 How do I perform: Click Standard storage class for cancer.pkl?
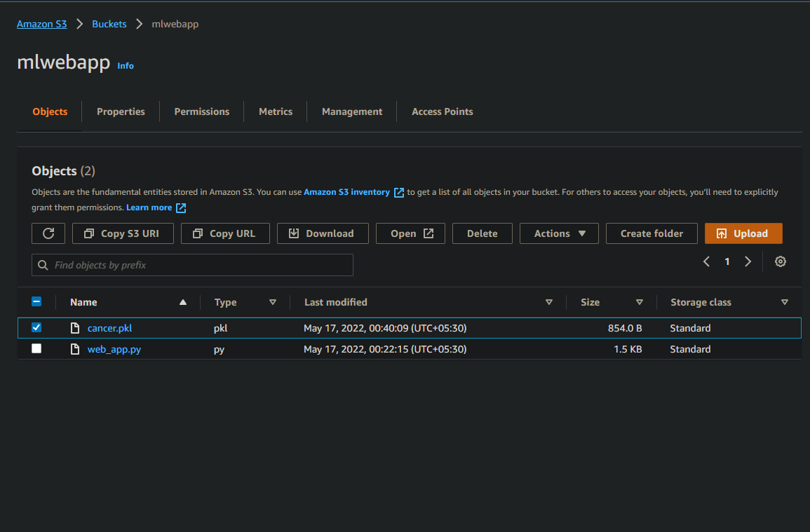690,328
